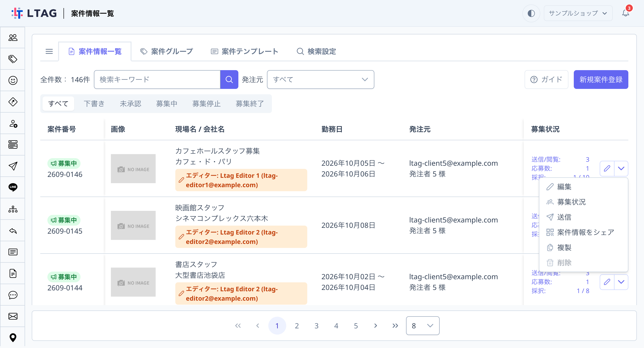Filter by 下書き status
This screenshot has height=348, width=644.
(x=94, y=104)
